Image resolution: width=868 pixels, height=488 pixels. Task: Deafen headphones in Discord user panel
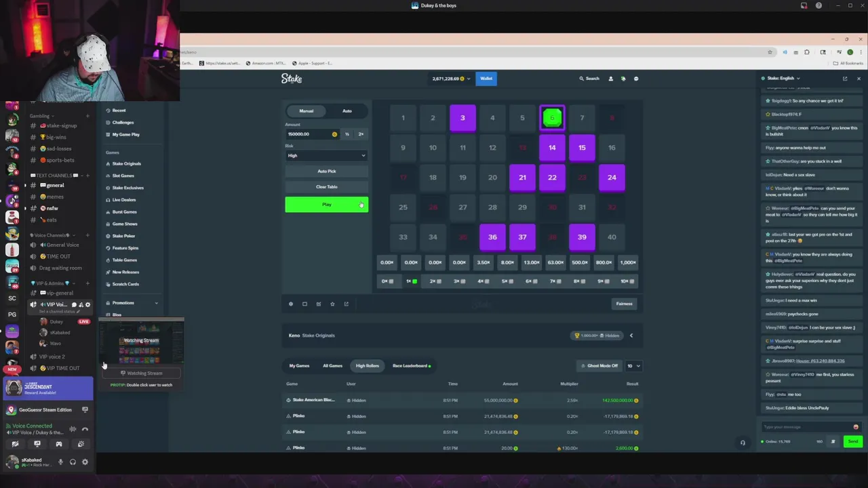coord(73,462)
